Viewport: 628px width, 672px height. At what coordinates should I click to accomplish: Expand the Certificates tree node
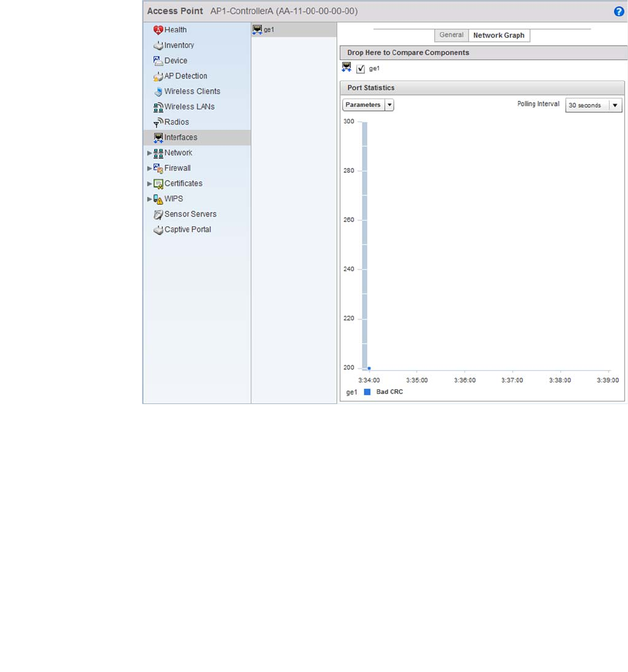tap(149, 184)
